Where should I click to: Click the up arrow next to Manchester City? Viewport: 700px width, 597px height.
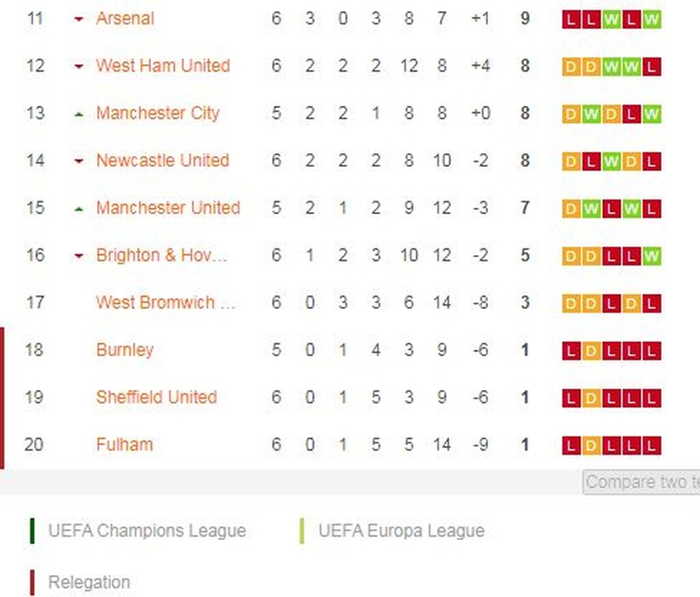tap(79, 114)
